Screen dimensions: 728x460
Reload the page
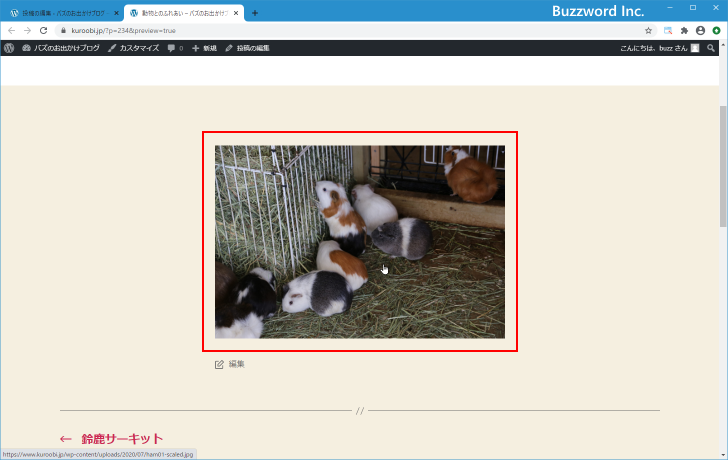point(43,31)
